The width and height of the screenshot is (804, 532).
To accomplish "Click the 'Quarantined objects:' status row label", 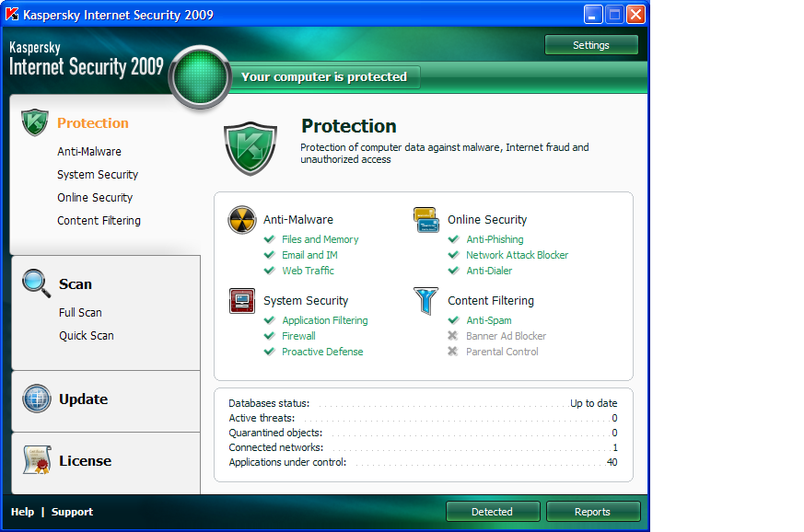I will 275,434.
